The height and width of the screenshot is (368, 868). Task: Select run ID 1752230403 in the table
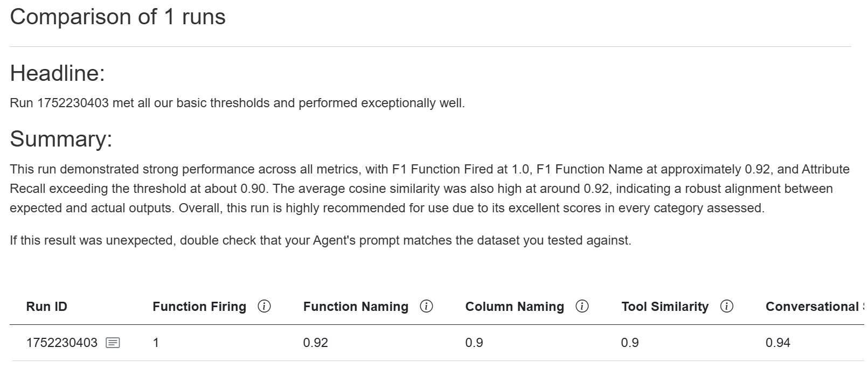pos(62,343)
